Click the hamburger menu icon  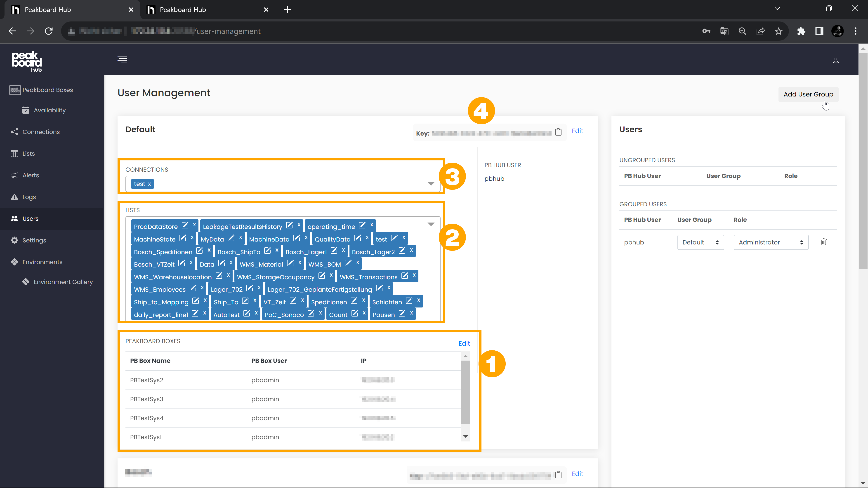click(122, 60)
